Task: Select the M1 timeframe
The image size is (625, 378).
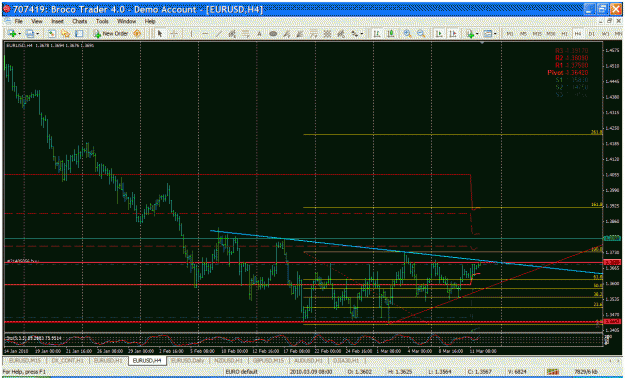Action: (510, 34)
